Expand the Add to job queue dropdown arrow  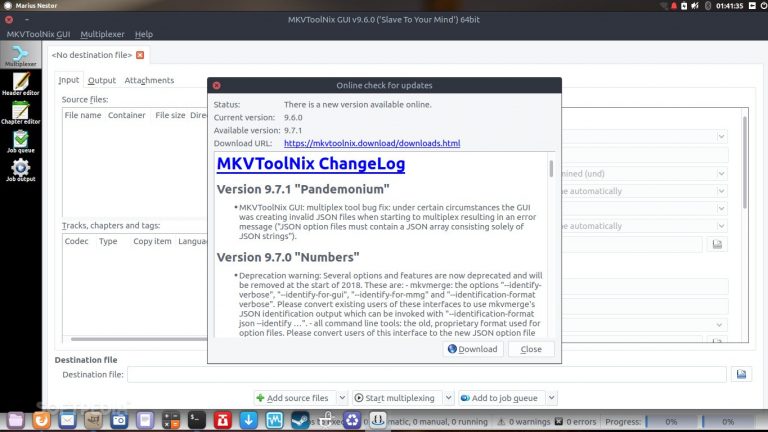pos(551,398)
